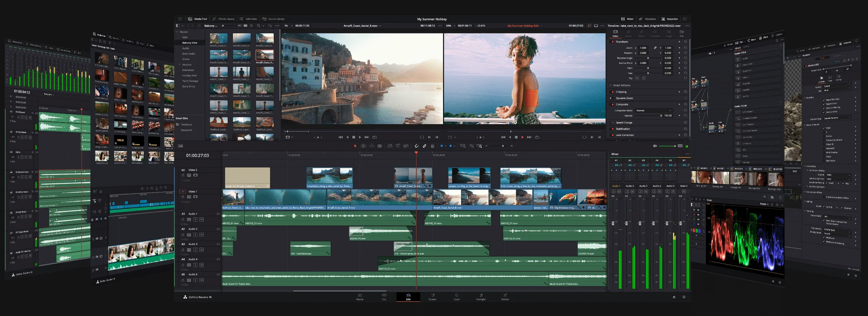Open the Audio tab in Inspector
868x316 pixels.
click(x=628, y=33)
